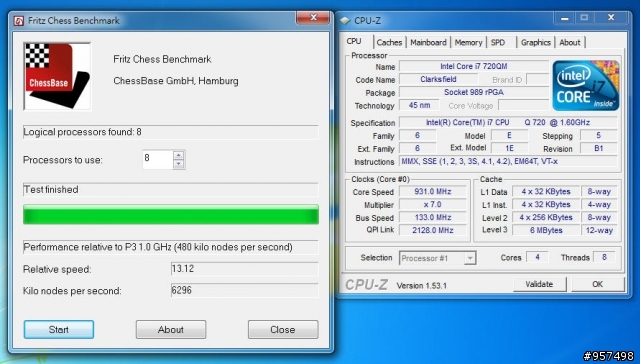The height and width of the screenshot is (364, 640).
Task: Click the Close button in Fritz Benchmark
Action: 283,329
